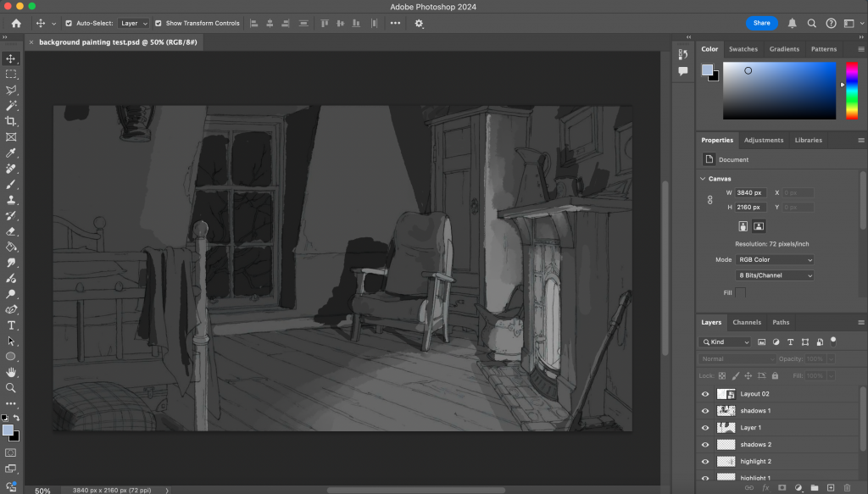The width and height of the screenshot is (868, 494).
Task: Open the RGB Color mode dropdown
Action: pos(775,259)
